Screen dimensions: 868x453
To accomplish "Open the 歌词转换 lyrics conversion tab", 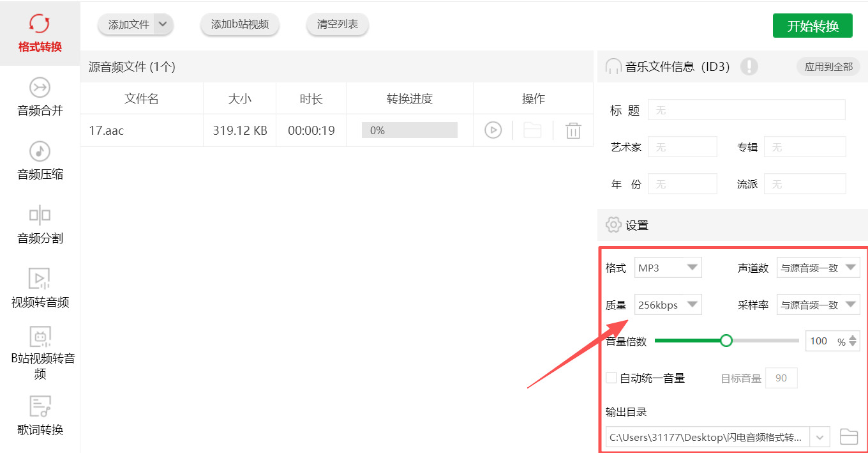I will (x=40, y=416).
